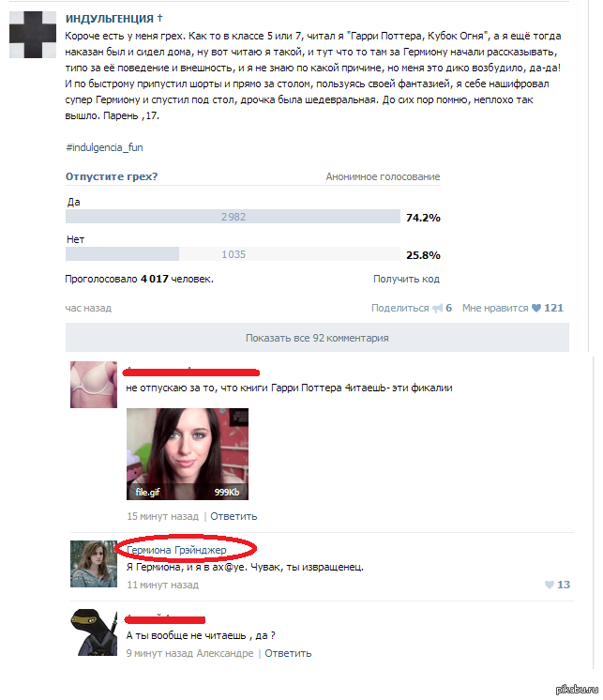Open the 'час назад' post timestamp
This screenshot has height=700, width=603.
[88, 308]
